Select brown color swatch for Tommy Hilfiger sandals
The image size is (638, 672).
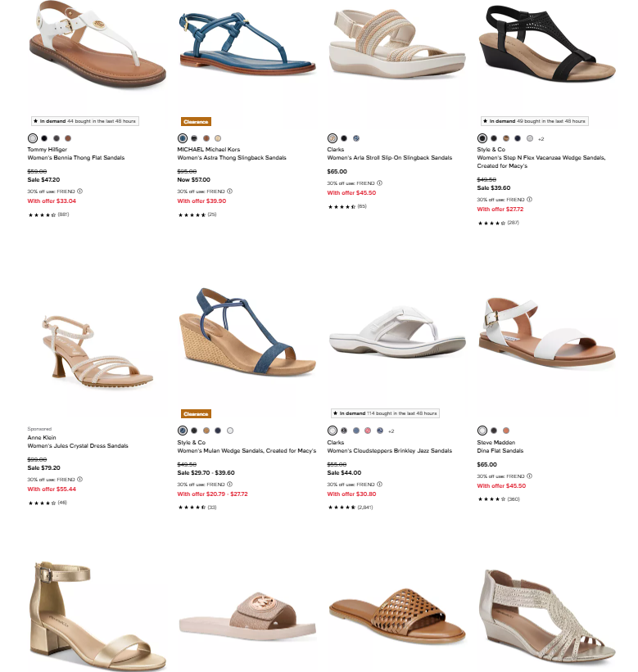(x=68, y=138)
